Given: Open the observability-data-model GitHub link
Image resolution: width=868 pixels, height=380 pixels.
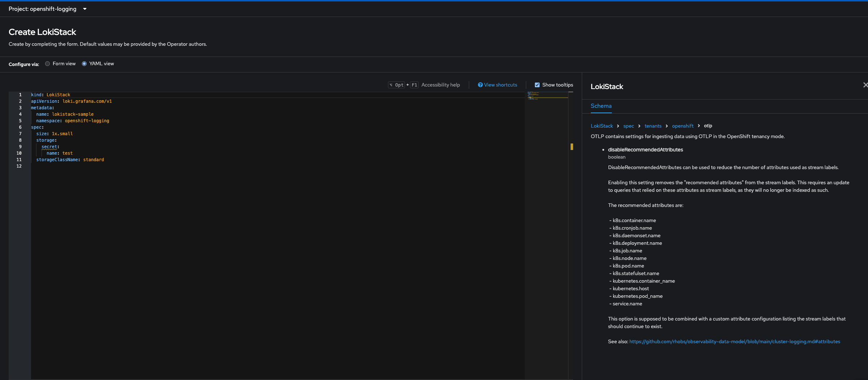Looking at the screenshot, I should coord(734,341).
